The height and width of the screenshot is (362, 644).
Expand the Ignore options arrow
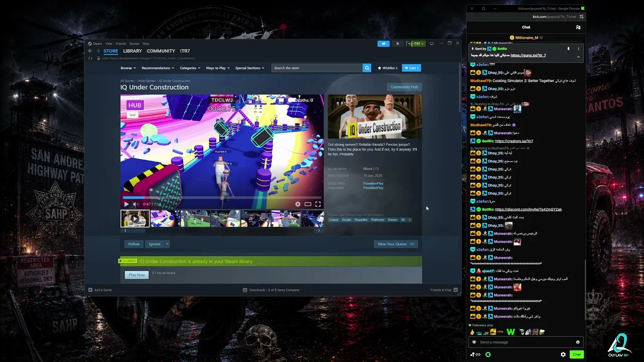[167, 244]
